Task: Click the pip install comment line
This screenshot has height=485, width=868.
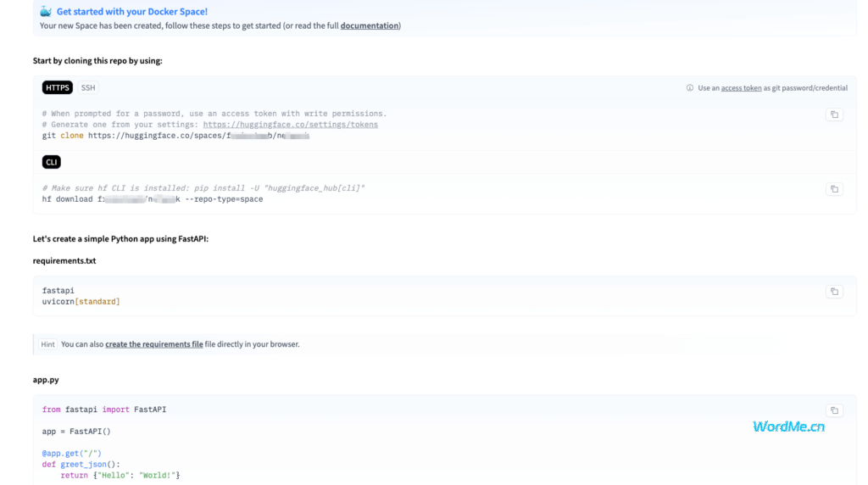Action: (x=203, y=188)
